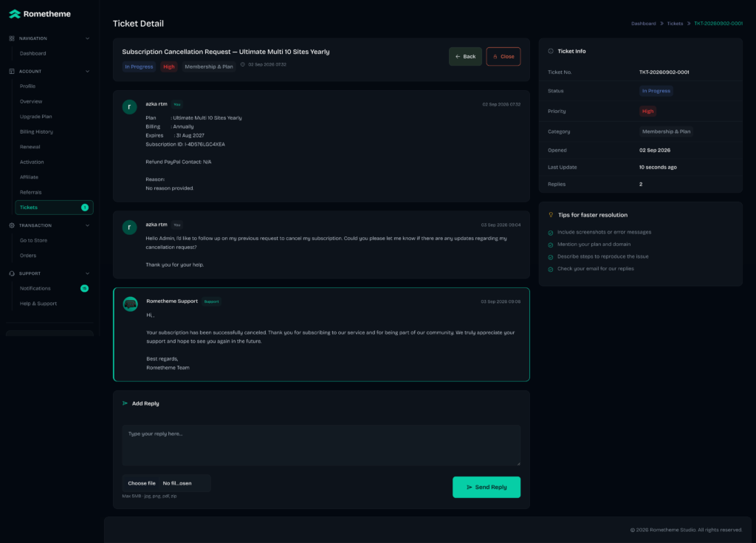Click the Navigation grid icon in sidebar
The height and width of the screenshot is (543, 756).
pyautogui.click(x=12, y=38)
